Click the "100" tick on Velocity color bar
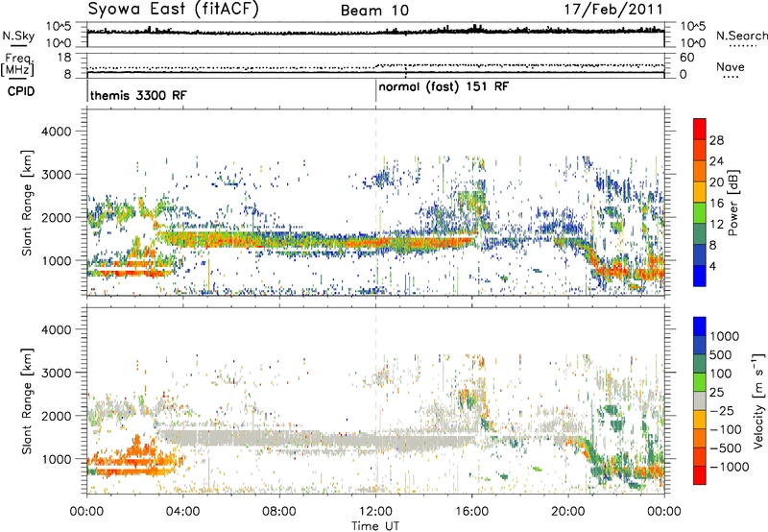Viewport: 768px width, 532px height. tap(721, 374)
